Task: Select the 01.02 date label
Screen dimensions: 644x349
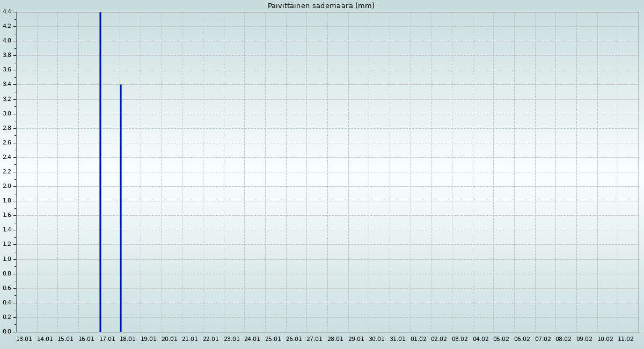Action: pos(419,339)
